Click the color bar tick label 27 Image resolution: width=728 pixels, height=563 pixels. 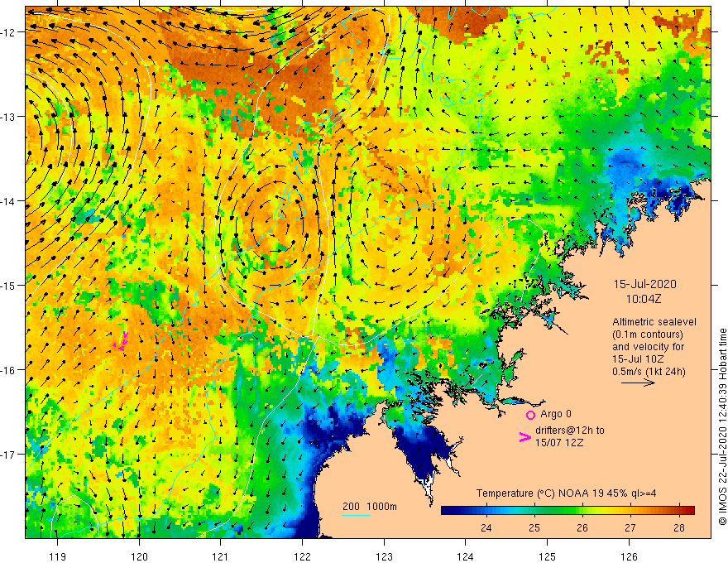pos(630,528)
